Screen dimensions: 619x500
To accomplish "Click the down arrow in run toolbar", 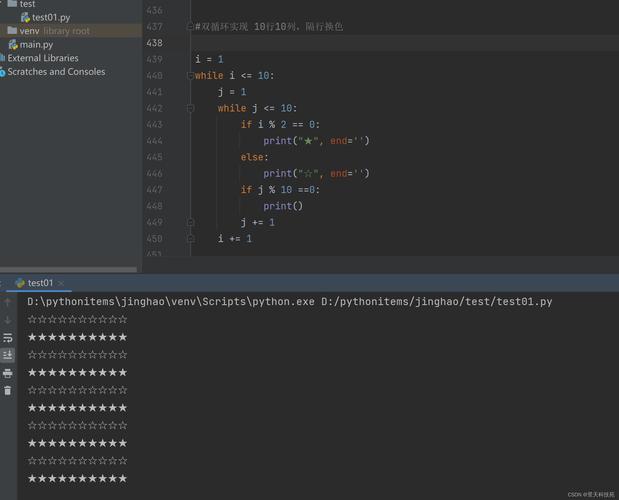I will [x=8, y=320].
